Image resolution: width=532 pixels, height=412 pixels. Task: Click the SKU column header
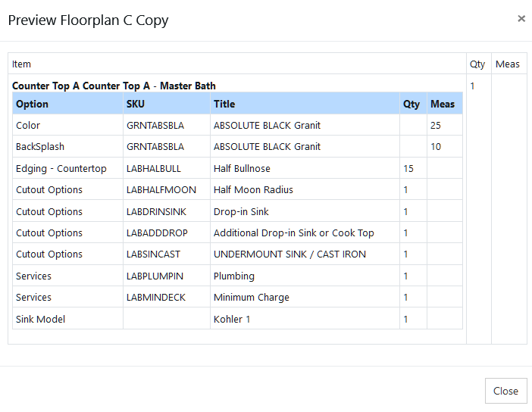[x=135, y=104]
